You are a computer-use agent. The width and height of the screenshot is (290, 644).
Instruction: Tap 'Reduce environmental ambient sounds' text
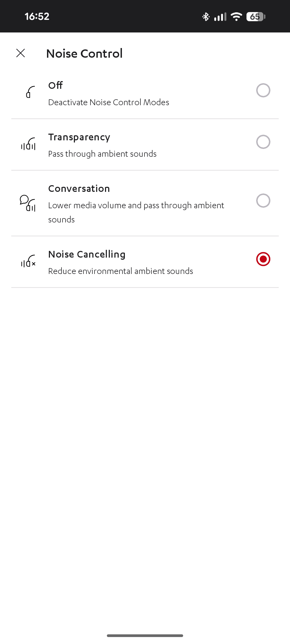coord(121,271)
